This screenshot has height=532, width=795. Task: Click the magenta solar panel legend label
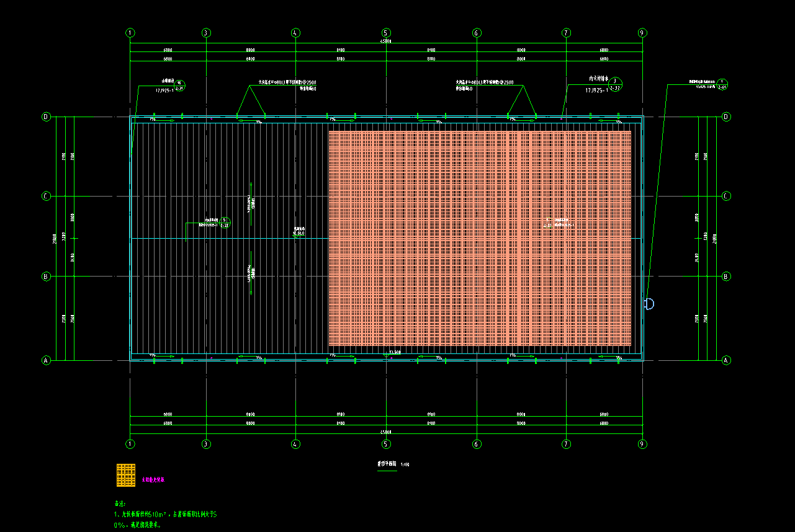pyautogui.click(x=153, y=479)
